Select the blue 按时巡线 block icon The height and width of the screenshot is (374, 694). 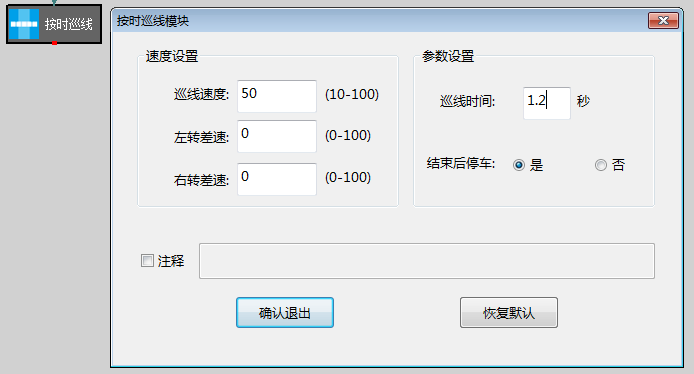[x=24, y=24]
